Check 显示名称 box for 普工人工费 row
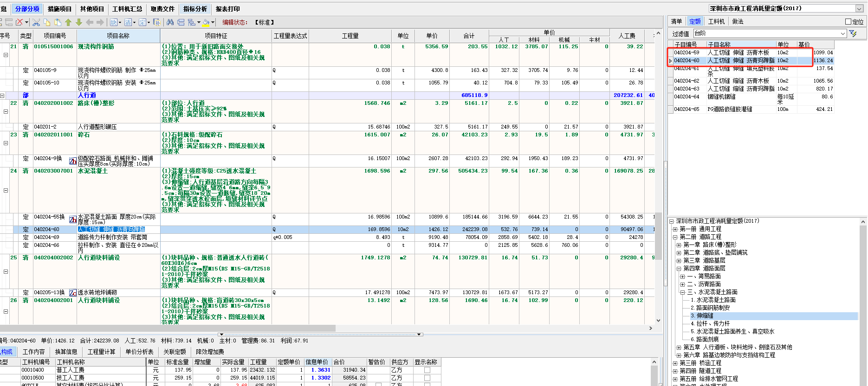Screen dimensions: 868x386 coord(427,370)
